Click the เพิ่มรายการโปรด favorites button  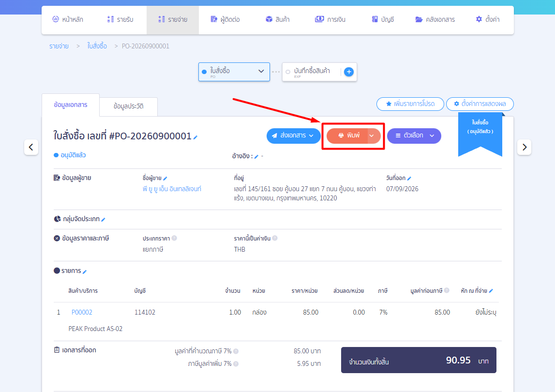pyautogui.click(x=410, y=104)
